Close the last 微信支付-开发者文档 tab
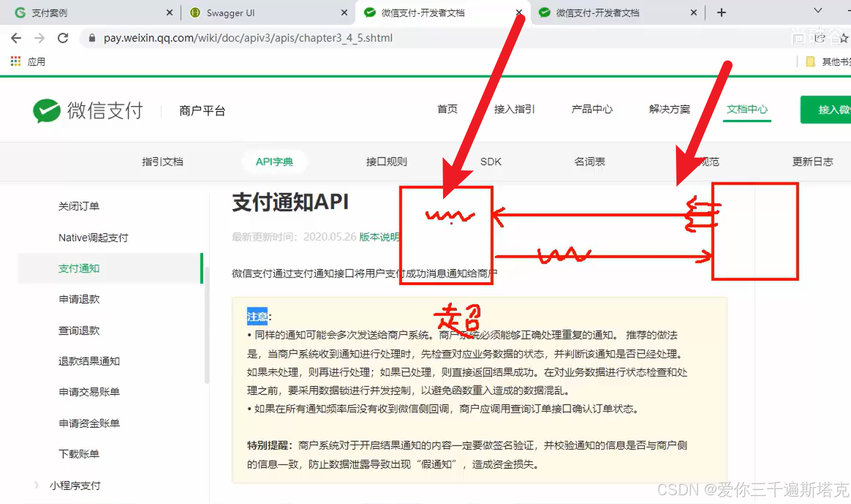The height and width of the screenshot is (504, 851). [694, 13]
